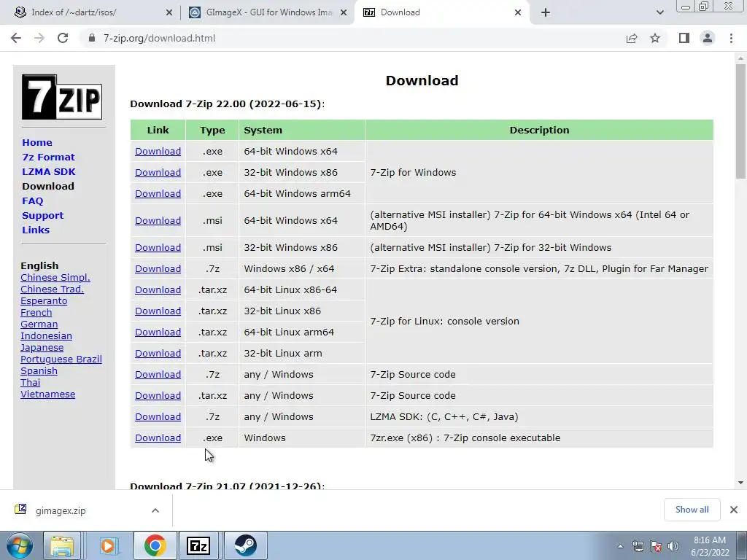Open the Support sidebar link

[42, 216]
